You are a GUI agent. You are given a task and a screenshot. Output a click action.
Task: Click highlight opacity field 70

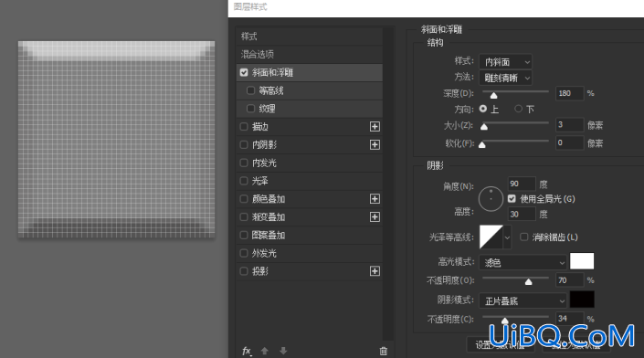tap(569, 280)
